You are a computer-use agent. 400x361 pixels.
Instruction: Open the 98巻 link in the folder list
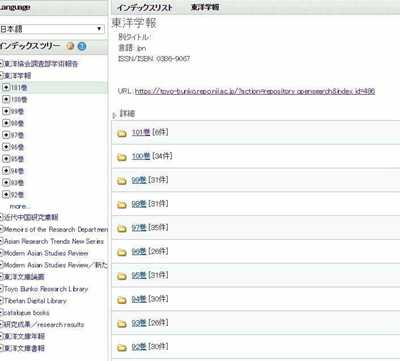coord(139,204)
